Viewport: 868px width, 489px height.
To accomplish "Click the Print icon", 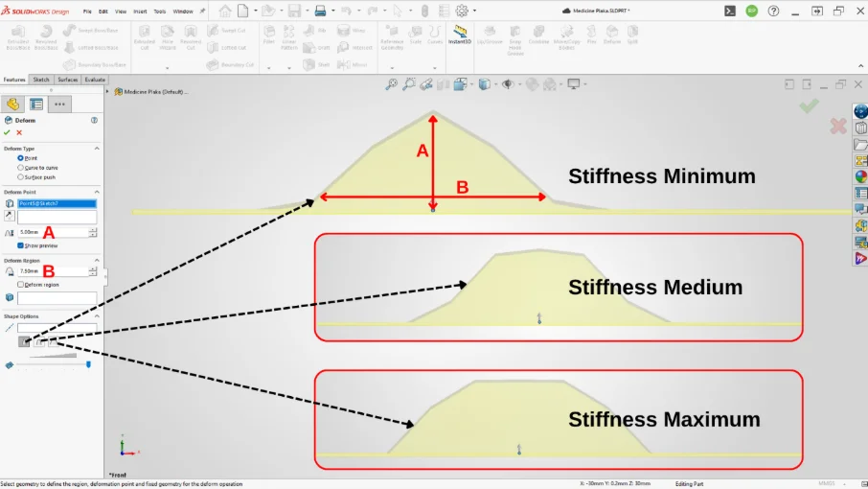I will (x=320, y=11).
